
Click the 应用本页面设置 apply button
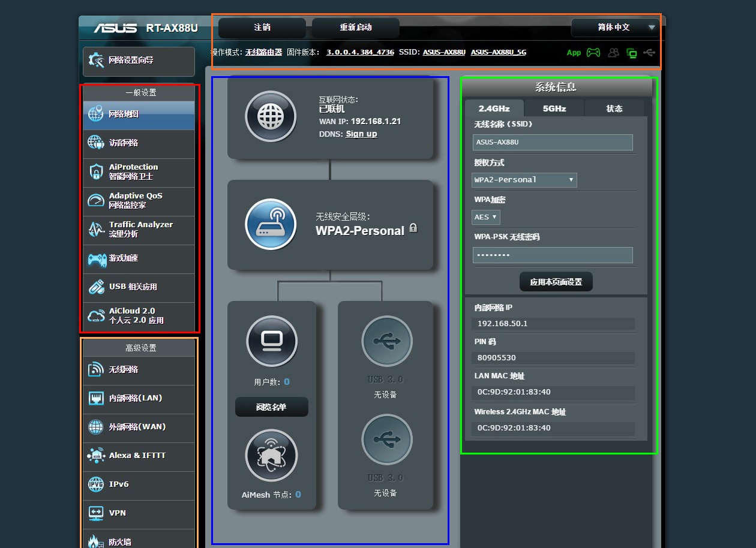coord(556,282)
